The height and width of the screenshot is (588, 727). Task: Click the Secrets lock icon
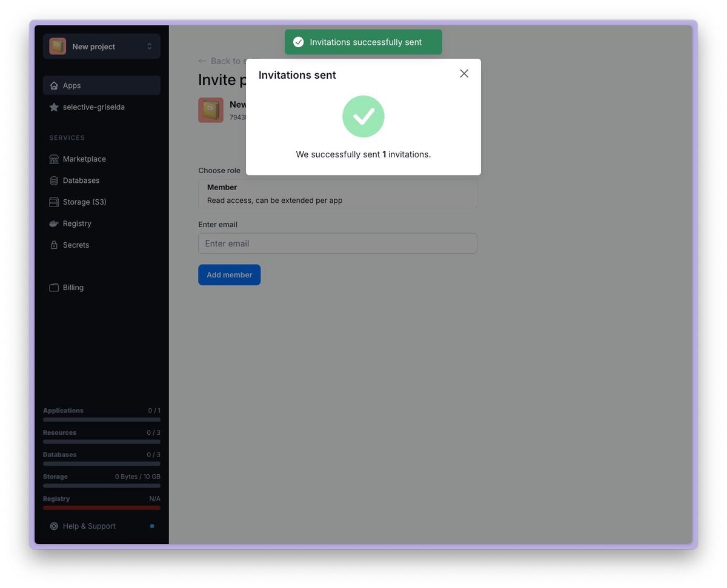(x=54, y=245)
